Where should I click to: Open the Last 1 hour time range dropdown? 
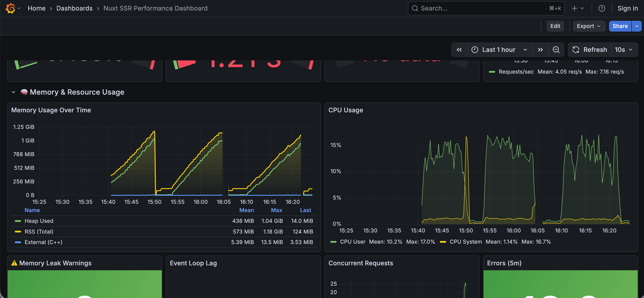[x=499, y=49]
